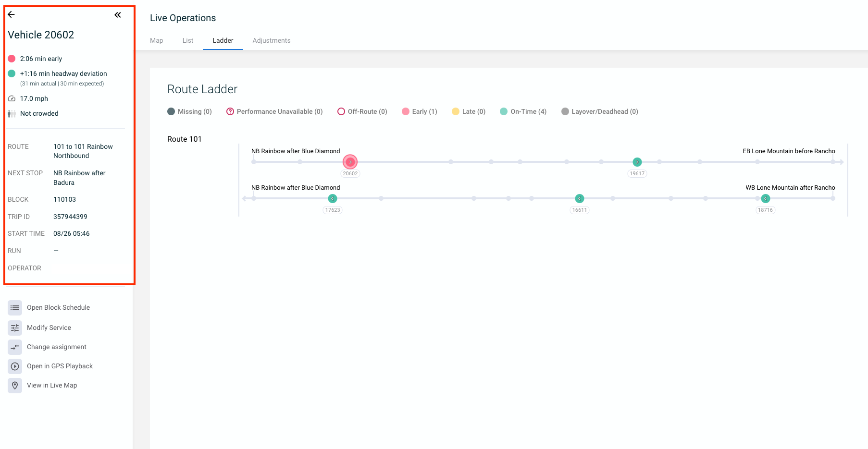
Task: Click the crowding people icon
Action: 12,113
